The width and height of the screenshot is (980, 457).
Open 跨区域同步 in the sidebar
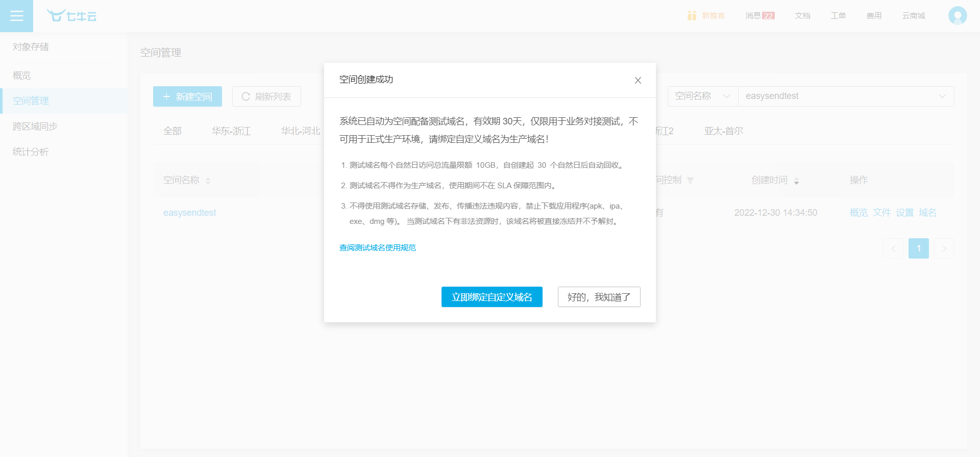click(x=35, y=126)
